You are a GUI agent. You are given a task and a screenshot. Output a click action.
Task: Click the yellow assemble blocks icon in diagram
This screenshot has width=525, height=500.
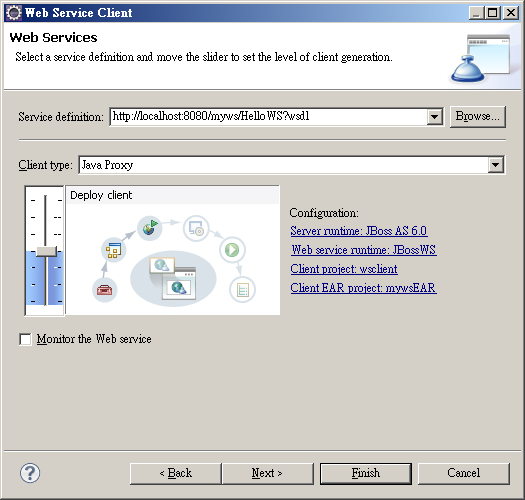coord(114,250)
